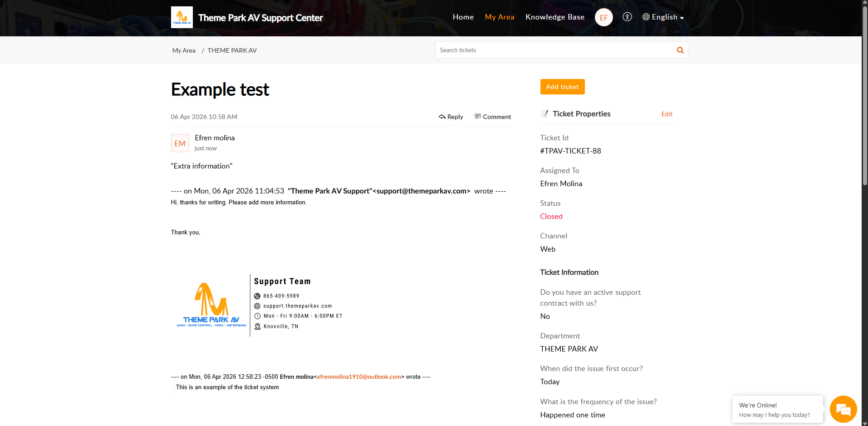The width and height of the screenshot is (868, 426).
Task: Click Edit next to Ticket Properties
Action: pyautogui.click(x=667, y=114)
